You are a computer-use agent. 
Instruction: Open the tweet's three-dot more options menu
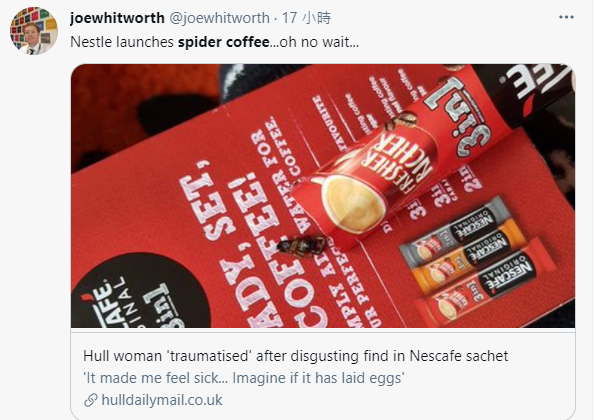(566, 17)
